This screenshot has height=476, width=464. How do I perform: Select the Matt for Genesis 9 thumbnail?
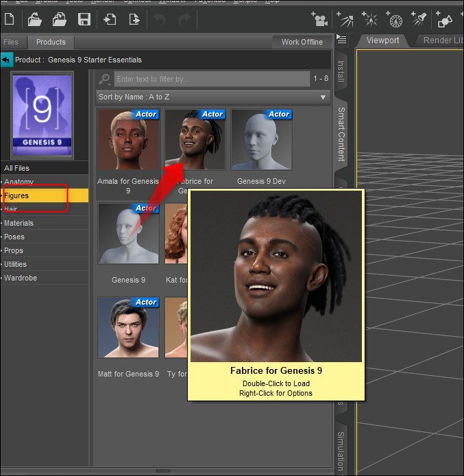128,327
